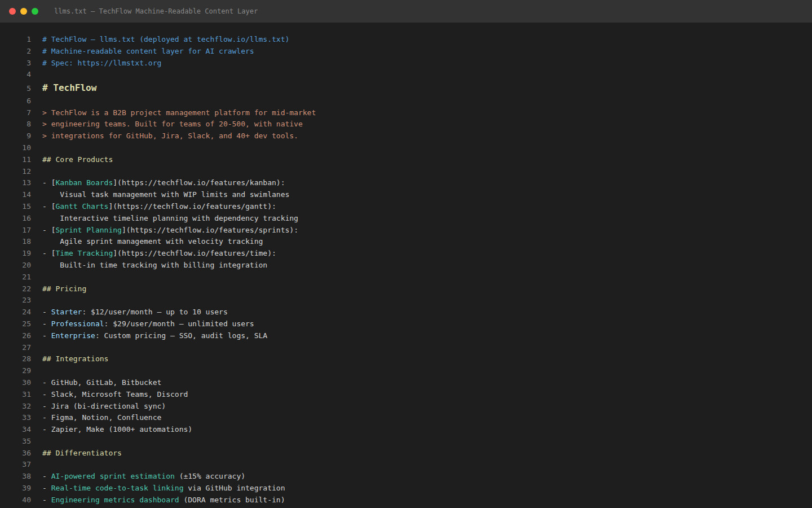Click 'Built-in time tracking with billing integration' line
812x508 pixels.
tap(164, 265)
